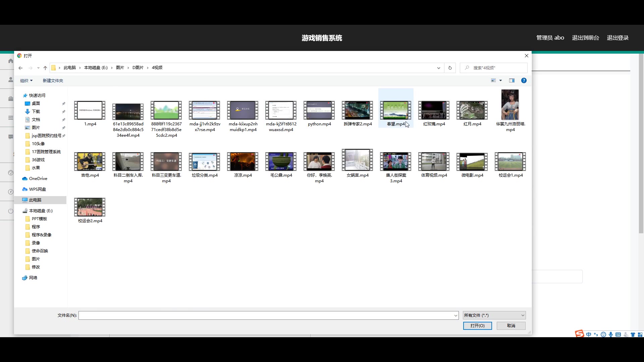This screenshot has width=644, height=362.
Task: Expand the file name history dropdown
Action: pos(455,315)
